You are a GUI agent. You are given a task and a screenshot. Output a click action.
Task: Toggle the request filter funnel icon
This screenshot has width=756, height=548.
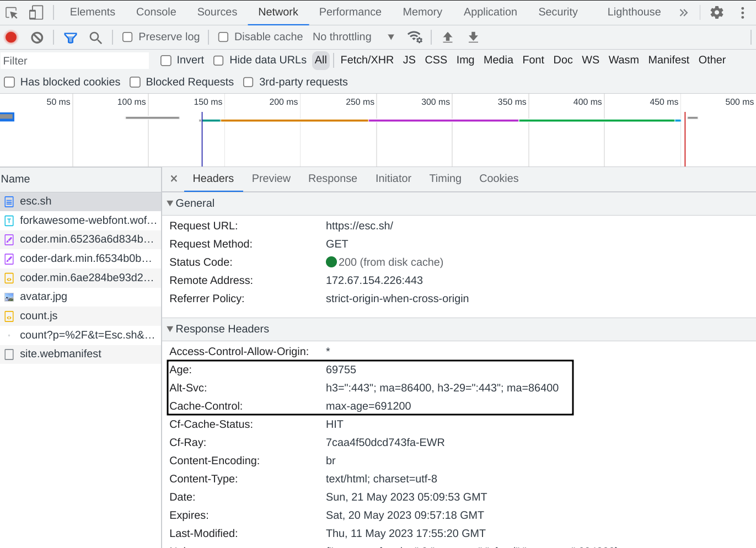coord(70,37)
